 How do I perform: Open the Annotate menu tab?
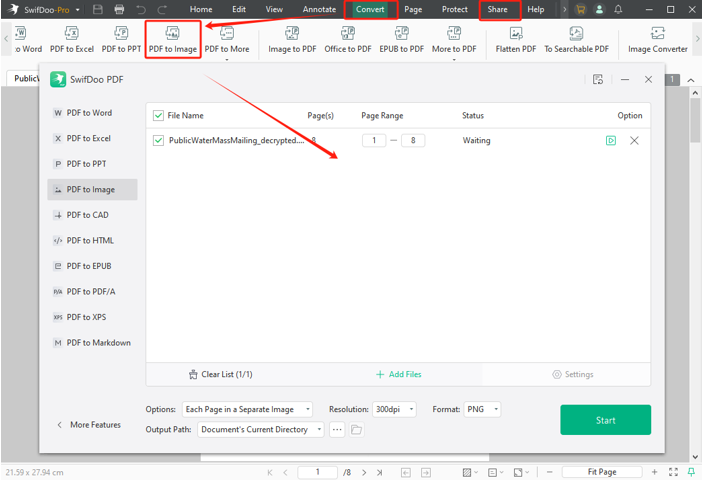(319, 9)
